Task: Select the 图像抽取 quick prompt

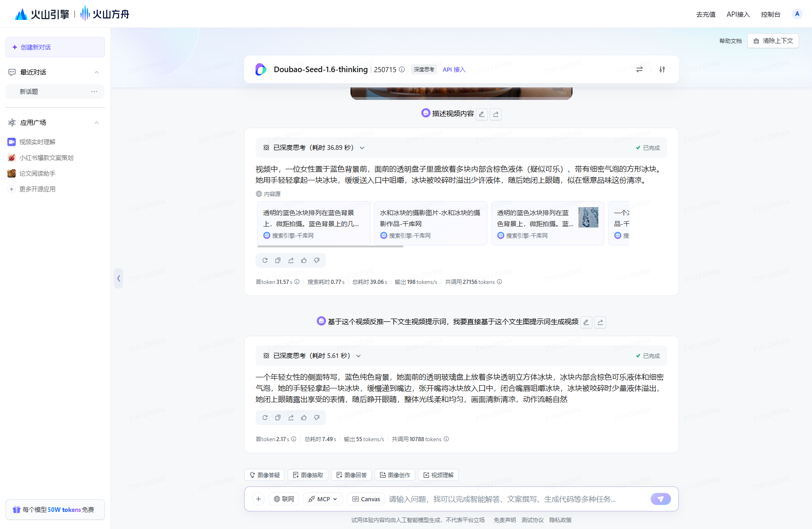Action: pos(308,475)
